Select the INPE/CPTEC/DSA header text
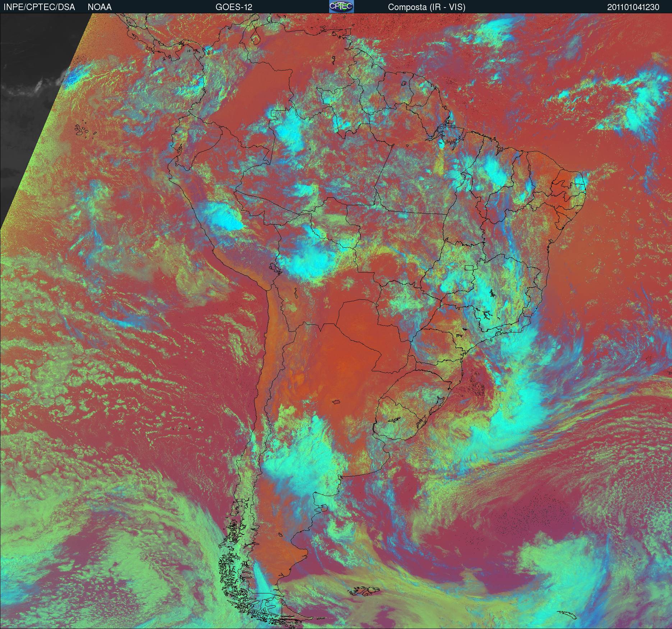This screenshot has width=672, height=629. pos(39,7)
